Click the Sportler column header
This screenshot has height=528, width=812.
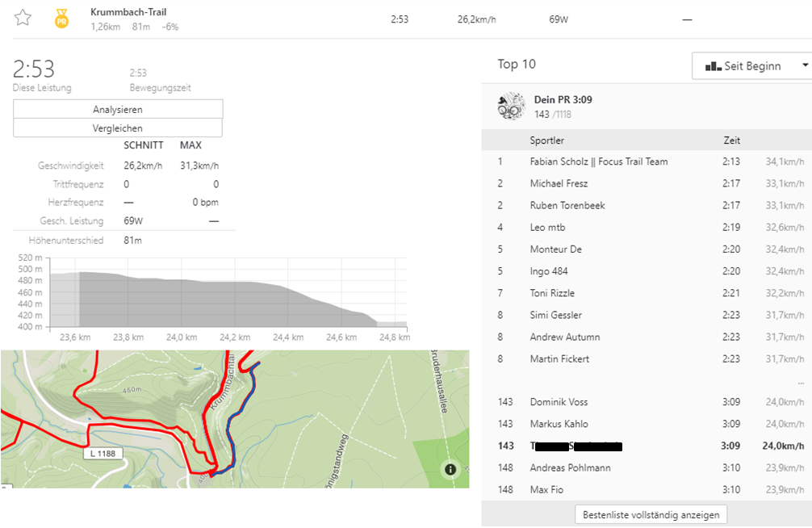(546, 140)
